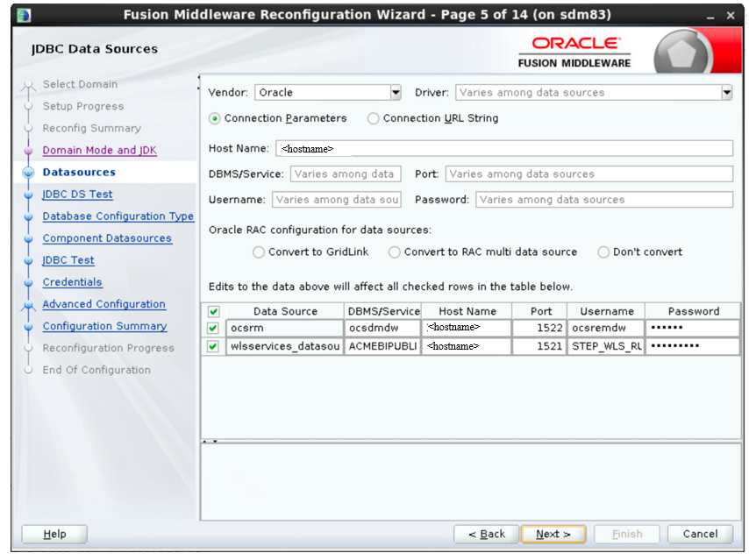This screenshot has width=749, height=560.
Task: Select the port 1521 cell
Action: click(539, 346)
